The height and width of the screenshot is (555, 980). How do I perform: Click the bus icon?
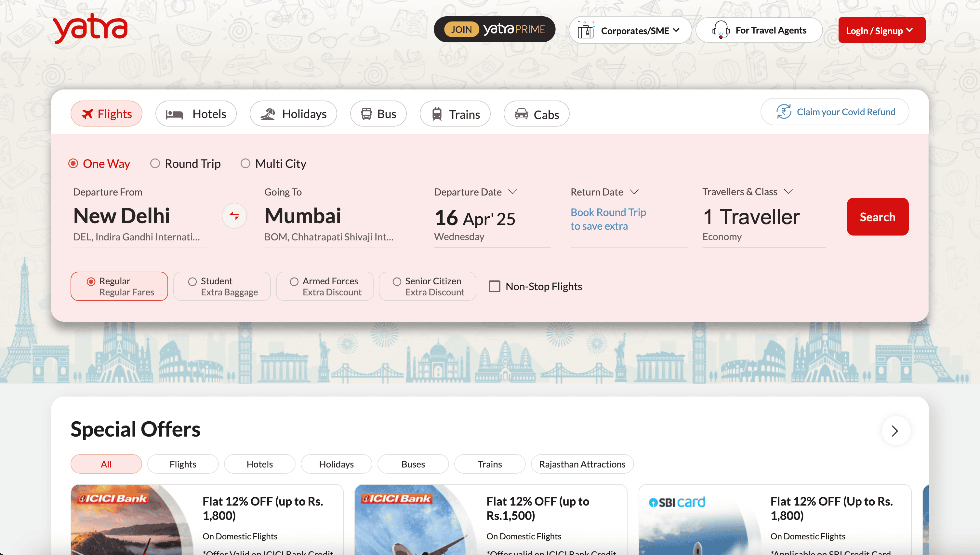pos(366,114)
